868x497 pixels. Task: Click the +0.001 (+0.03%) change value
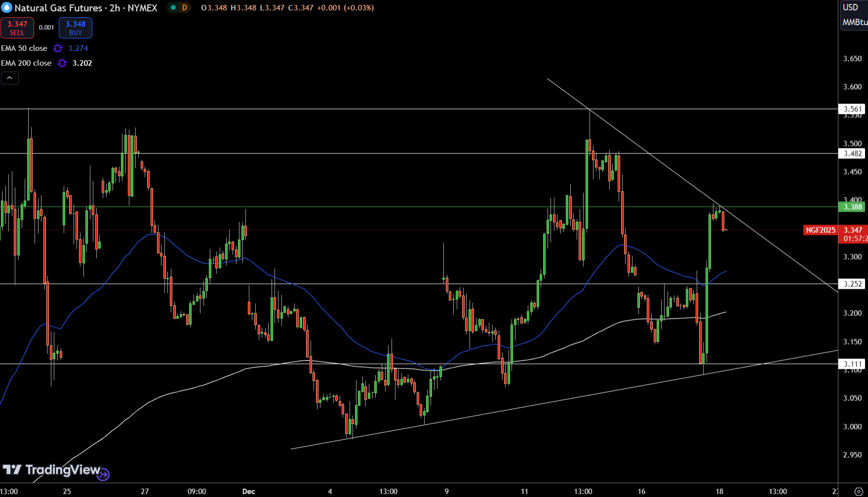(x=345, y=7)
